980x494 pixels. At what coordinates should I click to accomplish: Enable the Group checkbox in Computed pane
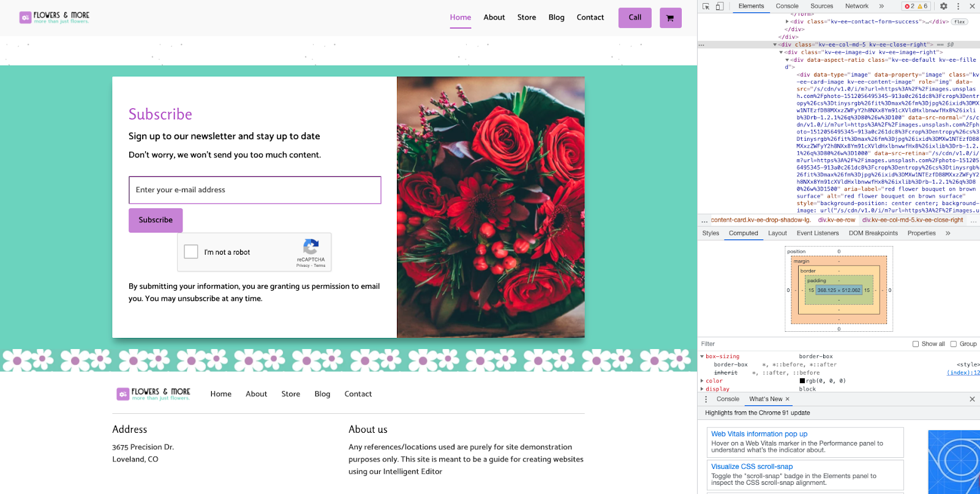pyautogui.click(x=953, y=344)
